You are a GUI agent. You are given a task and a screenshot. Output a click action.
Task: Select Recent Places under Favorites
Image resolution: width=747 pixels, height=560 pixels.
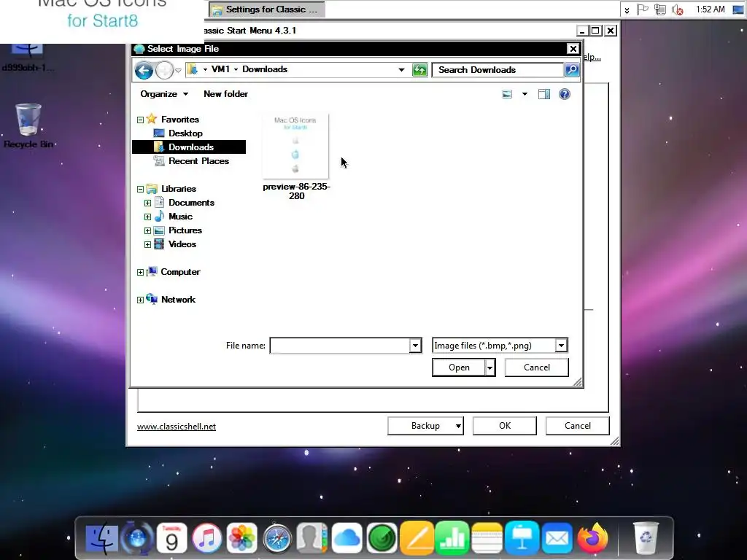point(198,161)
